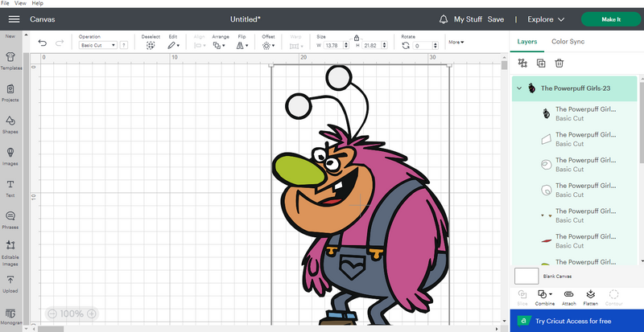Click the Deselect icon
The image size is (644, 332).
[x=150, y=46]
